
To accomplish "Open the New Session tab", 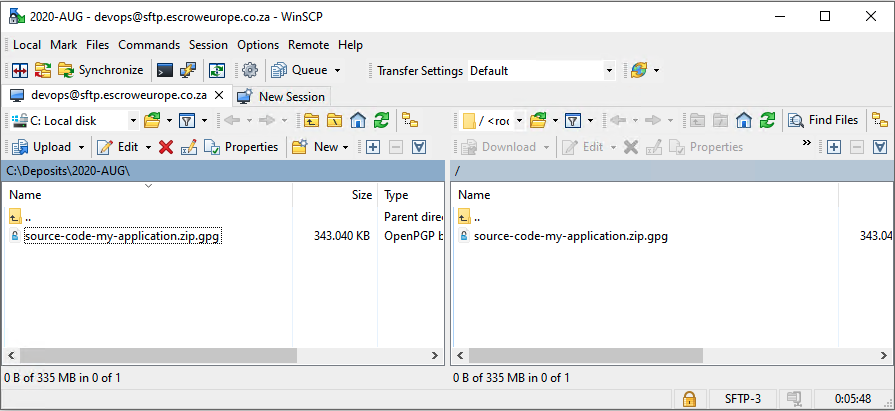I will tap(281, 96).
